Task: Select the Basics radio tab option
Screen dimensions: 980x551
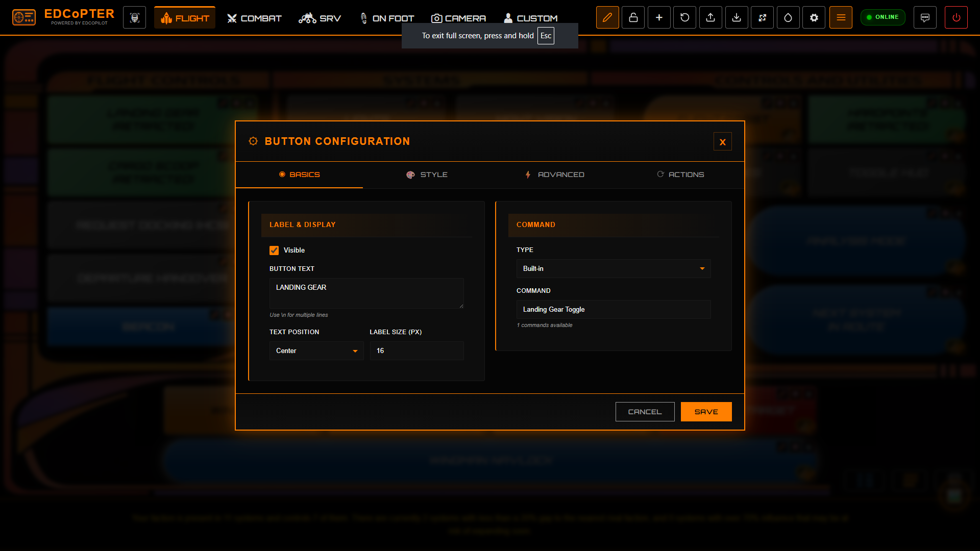Action: pyautogui.click(x=299, y=174)
